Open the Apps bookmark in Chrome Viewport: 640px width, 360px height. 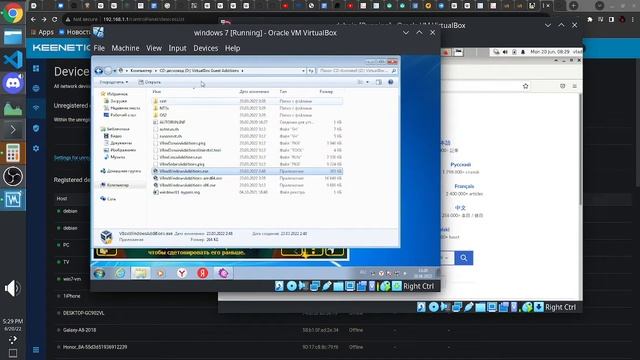pyautogui.click(x=42, y=32)
